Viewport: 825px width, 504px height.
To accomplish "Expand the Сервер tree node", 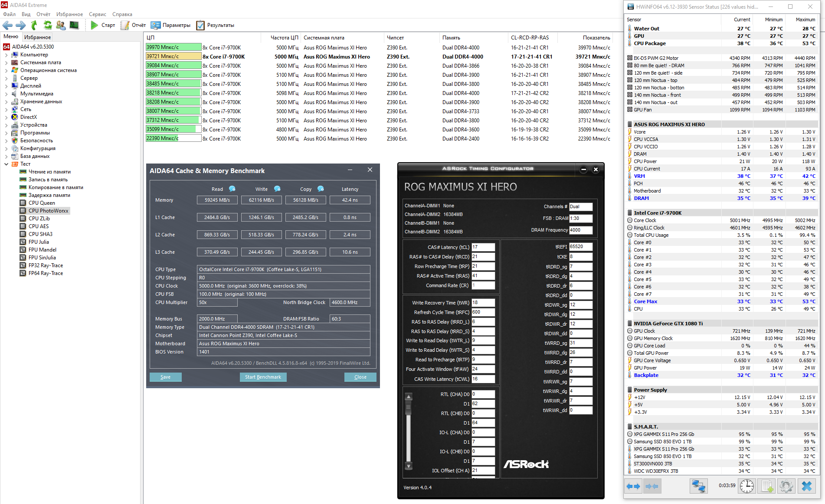I will (6, 78).
